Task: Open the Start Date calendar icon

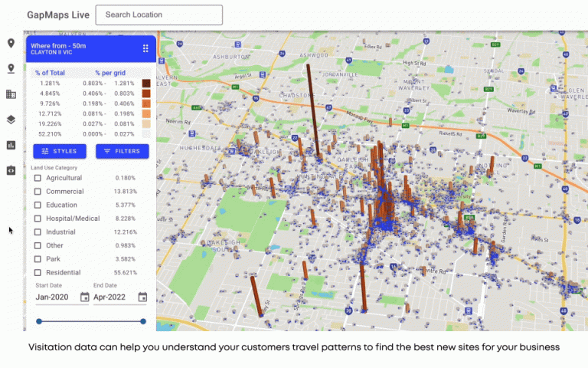Action: point(84,297)
